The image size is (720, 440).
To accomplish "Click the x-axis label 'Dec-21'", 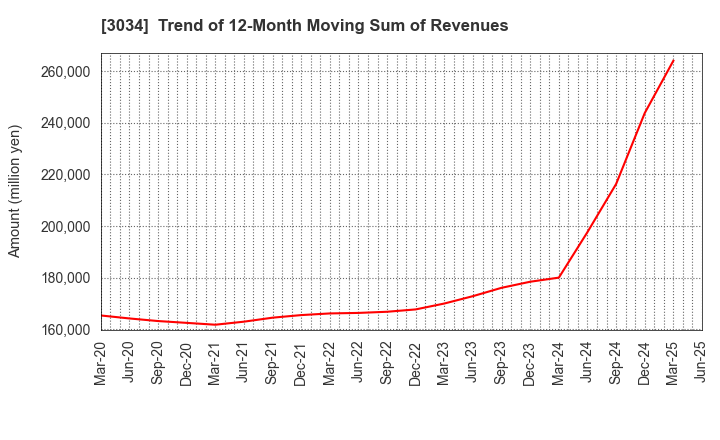I will pos(300,364).
